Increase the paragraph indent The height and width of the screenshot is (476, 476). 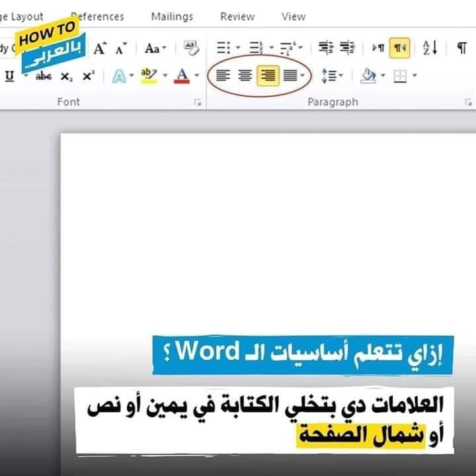(x=347, y=48)
